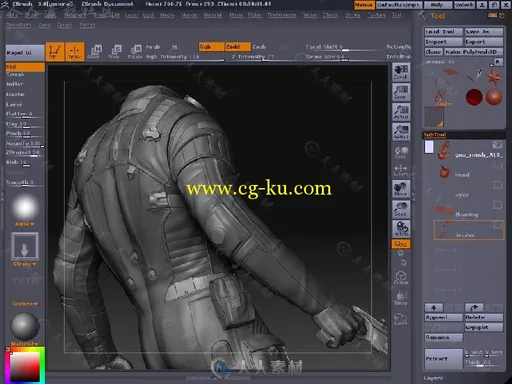This screenshot has height=384, width=512.
Task: Collapse the SubTool section header
Action: coord(435,135)
